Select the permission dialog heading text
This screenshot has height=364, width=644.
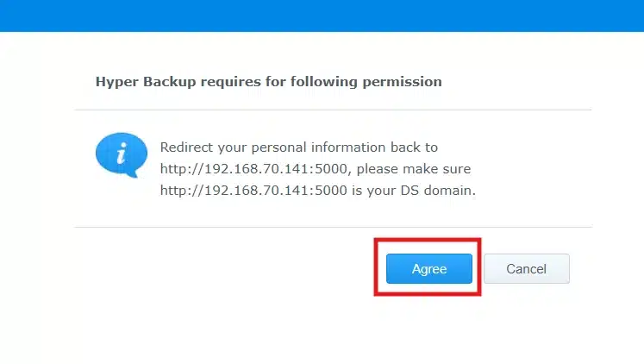[268, 82]
